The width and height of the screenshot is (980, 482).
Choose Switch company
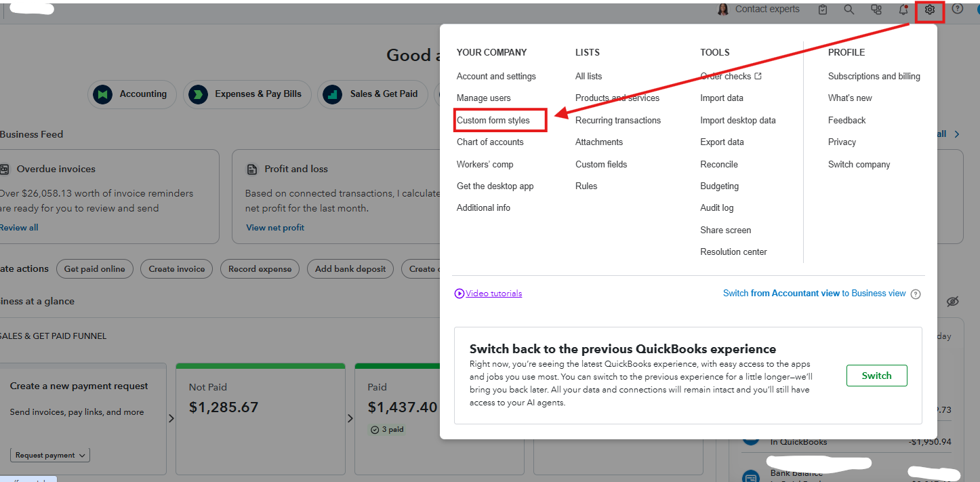(859, 164)
